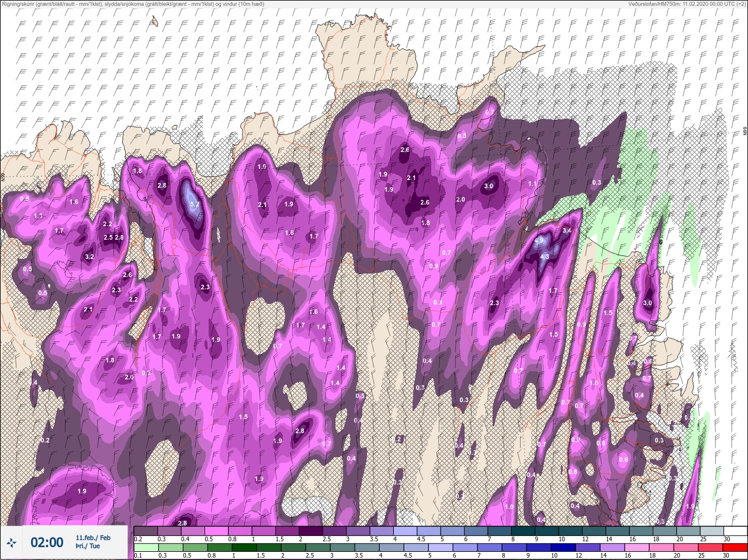Select the bright red 30 swatch in lower legend
Viewport: 748px width, 560px height.
pos(735,548)
